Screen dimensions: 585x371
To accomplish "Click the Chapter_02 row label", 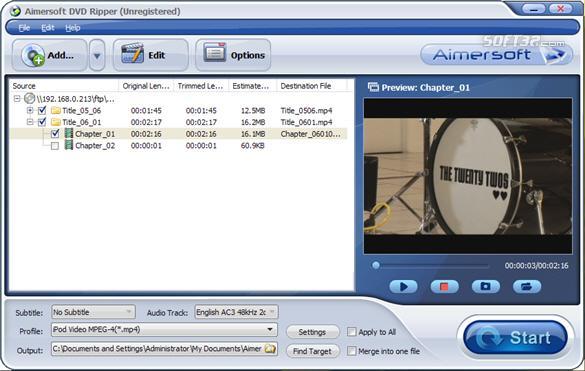I will [95, 146].
